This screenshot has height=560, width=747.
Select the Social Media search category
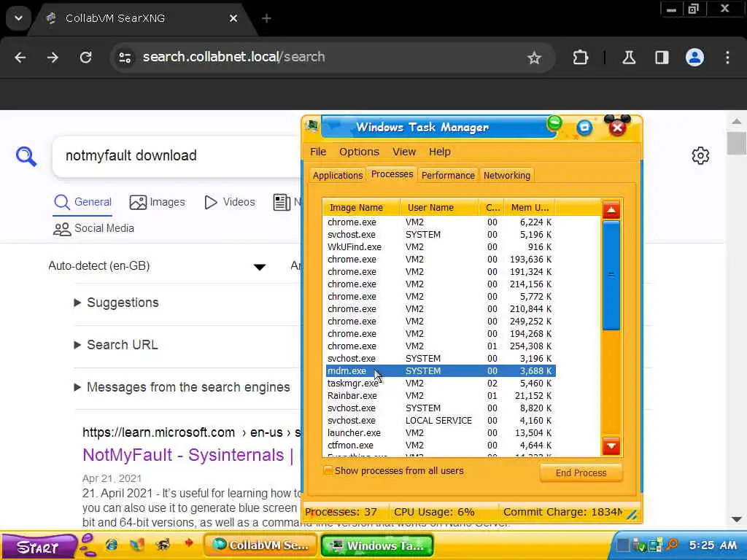coord(93,228)
